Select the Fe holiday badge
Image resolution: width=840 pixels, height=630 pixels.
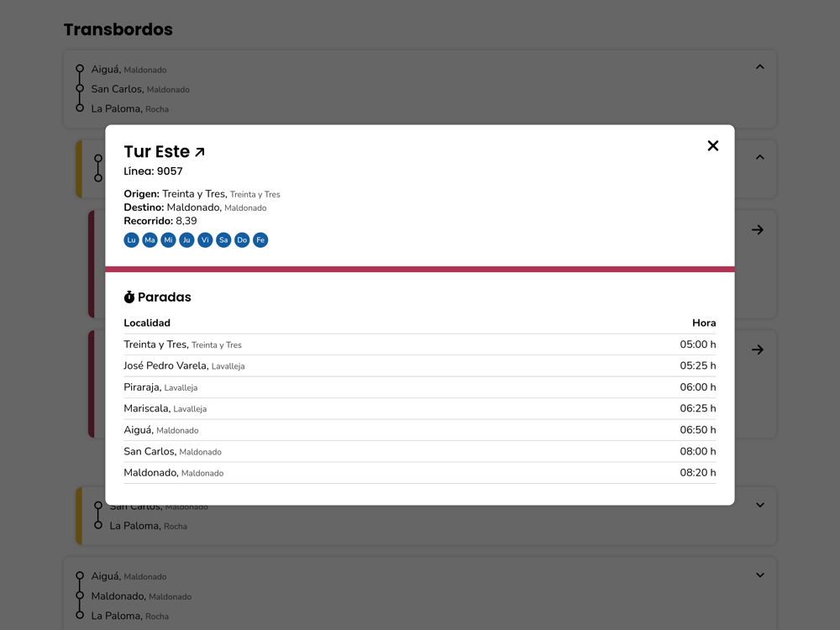[x=260, y=240]
